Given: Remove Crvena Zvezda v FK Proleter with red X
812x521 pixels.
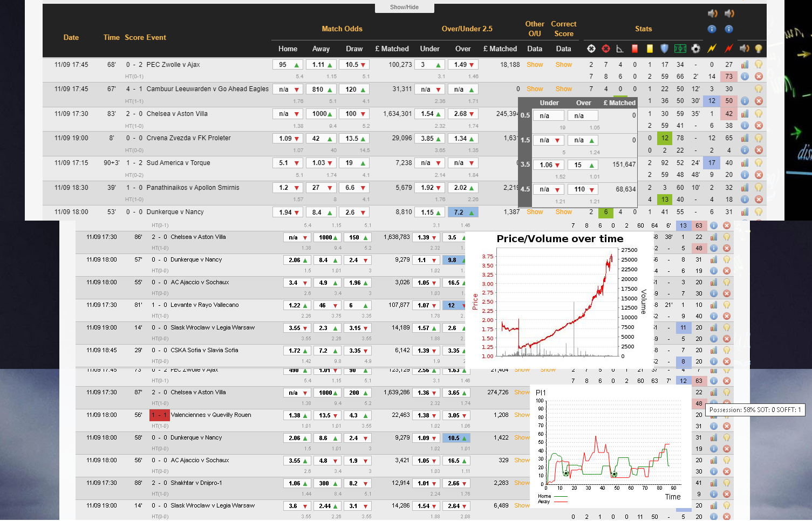Looking at the screenshot, I should 759,150.
